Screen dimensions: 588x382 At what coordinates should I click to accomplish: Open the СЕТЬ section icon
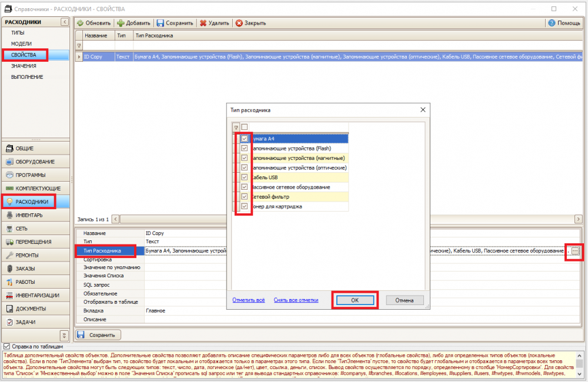pyautogui.click(x=10, y=229)
